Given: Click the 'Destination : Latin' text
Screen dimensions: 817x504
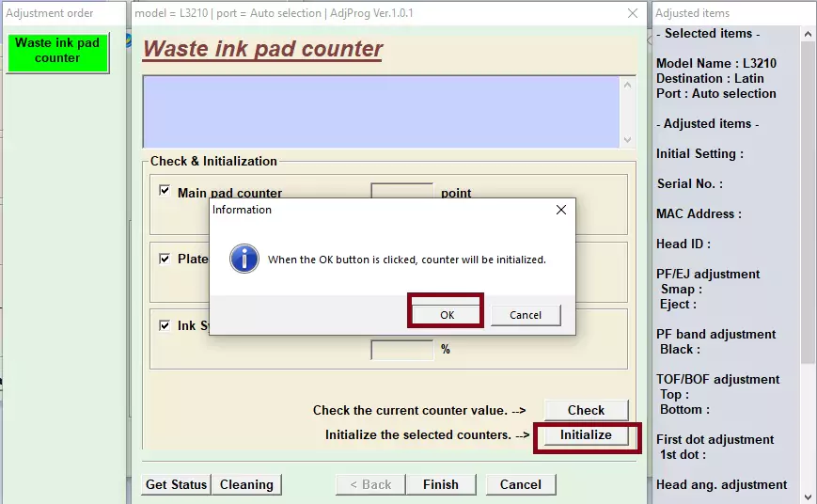Looking at the screenshot, I should (x=710, y=78).
